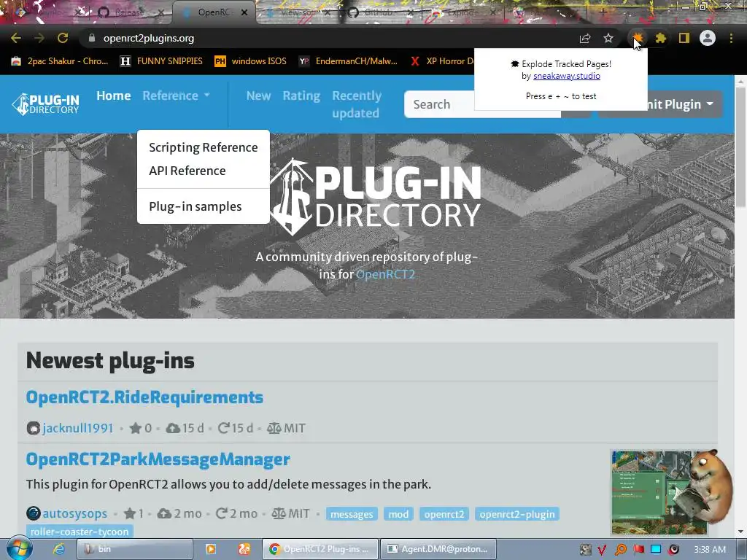Click the star icon on ParkMessageManager row

point(130,514)
